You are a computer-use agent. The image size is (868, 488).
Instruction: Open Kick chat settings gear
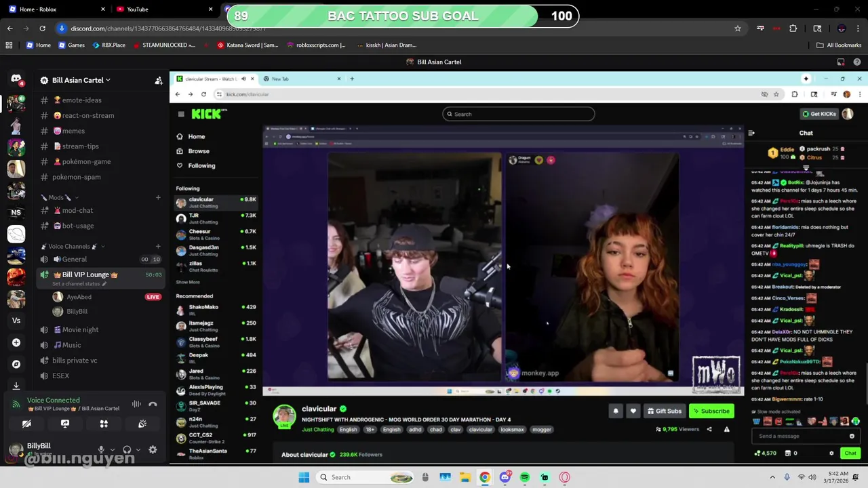click(832, 453)
